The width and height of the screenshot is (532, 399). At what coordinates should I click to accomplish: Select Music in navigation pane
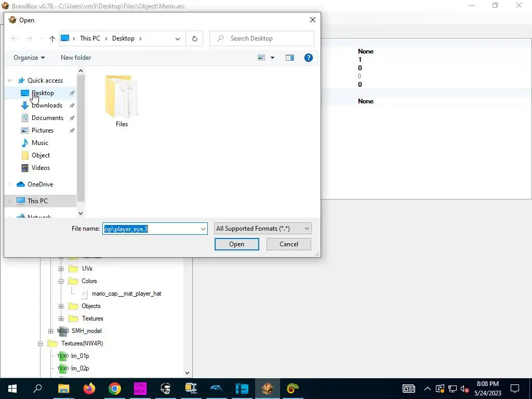[39, 143]
